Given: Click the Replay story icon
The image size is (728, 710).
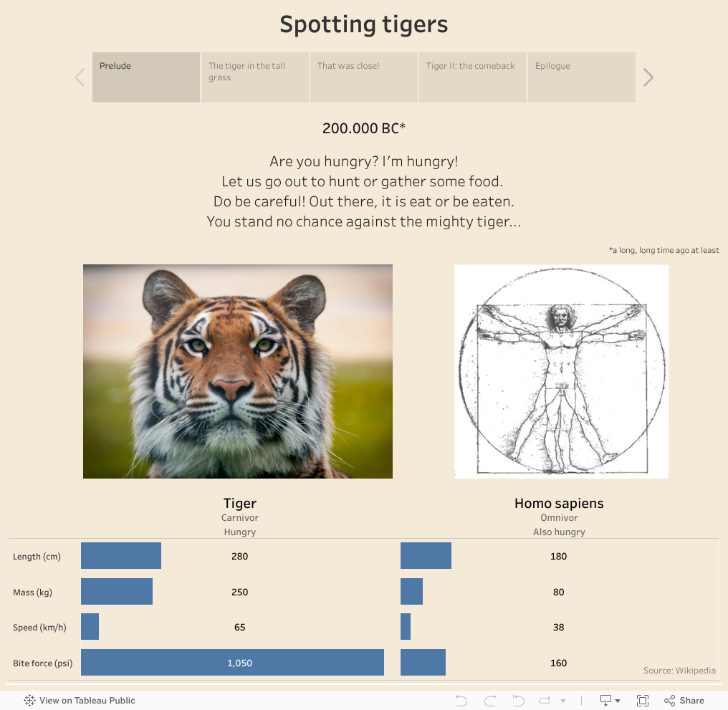Looking at the screenshot, I should [x=517, y=700].
